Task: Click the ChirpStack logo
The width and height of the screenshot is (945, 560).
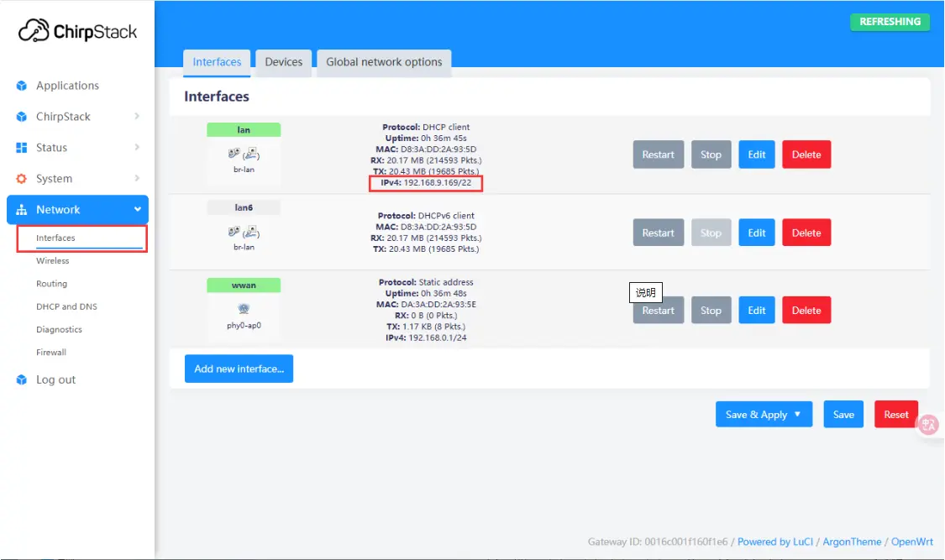Action: coord(77,31)
